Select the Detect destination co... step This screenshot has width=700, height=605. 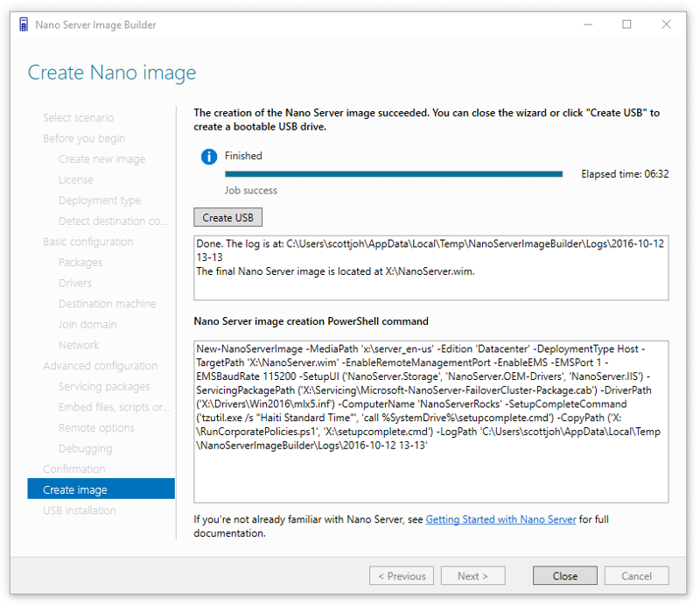[x=113, y=221]
